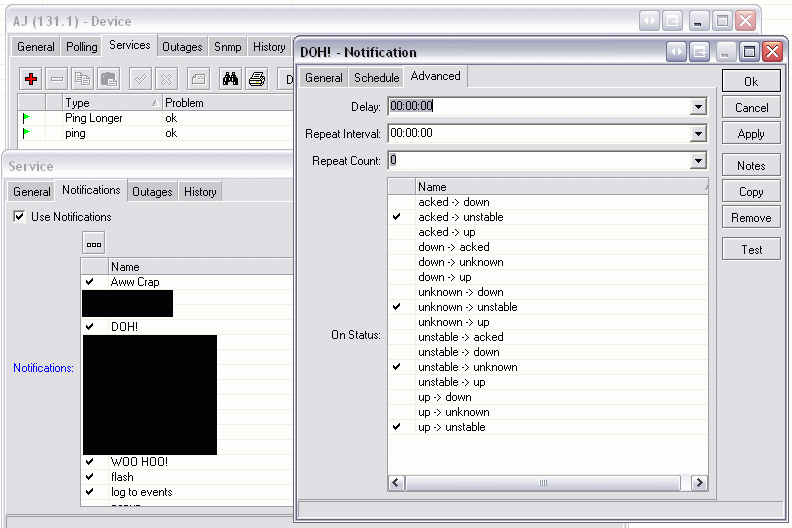This screenshot has height=528, width=792.
Task: Click the left-right arrows icon in Notification title bar
Action: (x=676, y=52)
